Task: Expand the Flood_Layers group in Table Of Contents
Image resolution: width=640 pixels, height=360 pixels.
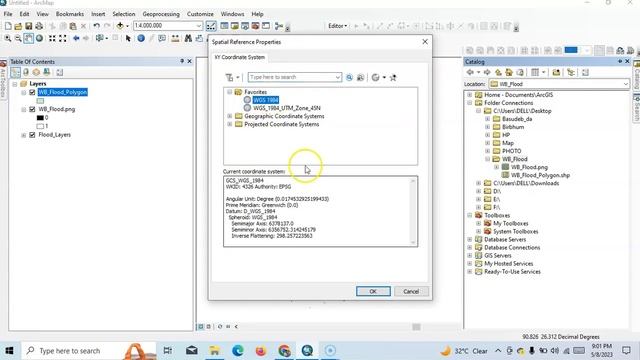Action: click(x=24, y=135)
